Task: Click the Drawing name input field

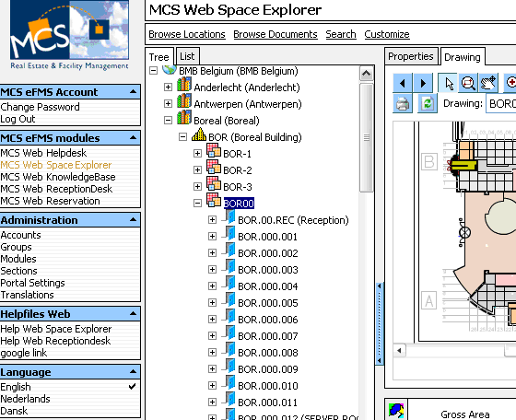Action: point(501,104)
